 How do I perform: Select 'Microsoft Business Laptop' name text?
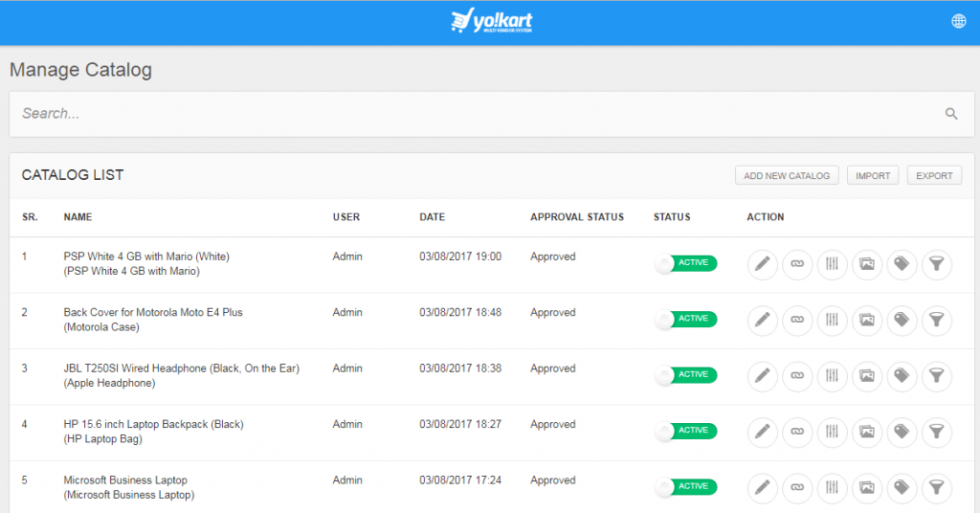pos(125,480)
